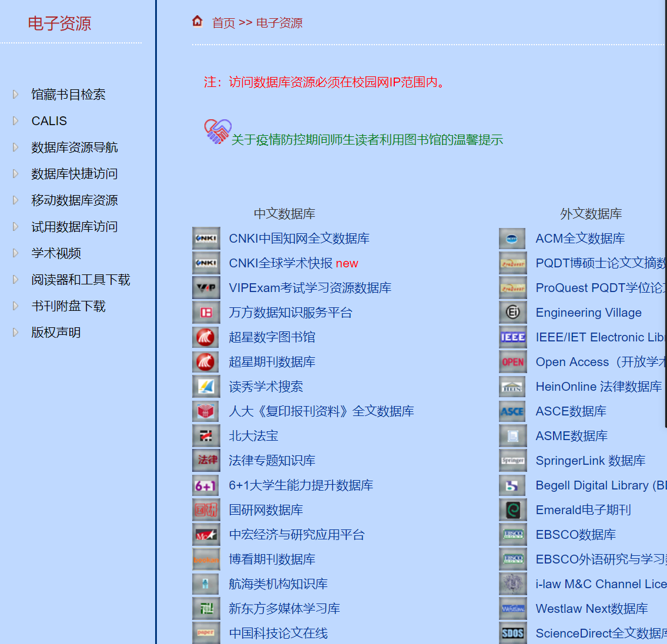This screenshot has width=667, height=644.
Task: Click the Emerald电子期刊 icon
Action: coord(512,509)
